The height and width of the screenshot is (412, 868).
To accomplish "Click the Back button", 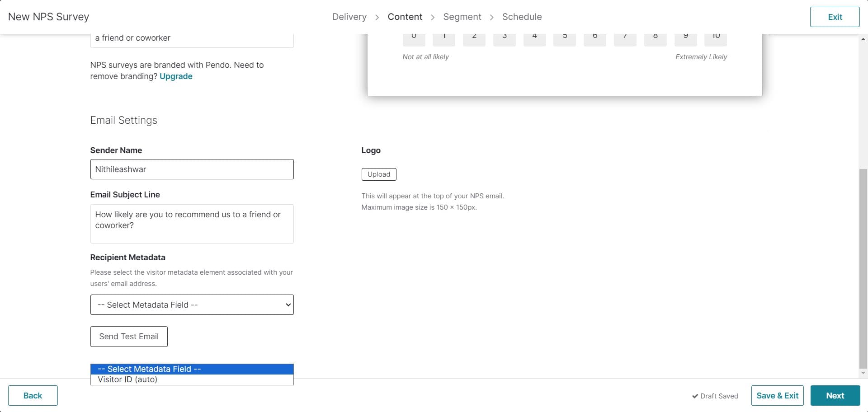I will (33, 395).
